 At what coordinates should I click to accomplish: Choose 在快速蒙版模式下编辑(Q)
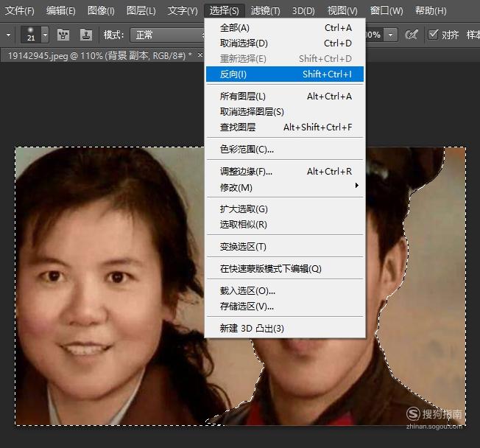click(285, 269)
